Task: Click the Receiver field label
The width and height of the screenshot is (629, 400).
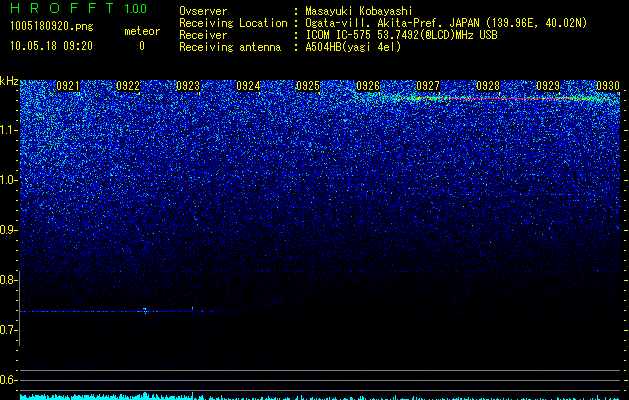Action: pyautogui.click(x=203, y=35)
